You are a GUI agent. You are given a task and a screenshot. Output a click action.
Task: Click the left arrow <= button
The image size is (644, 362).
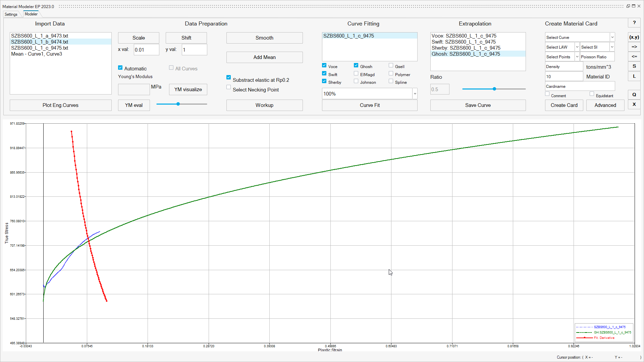click(x=634, y=57)
